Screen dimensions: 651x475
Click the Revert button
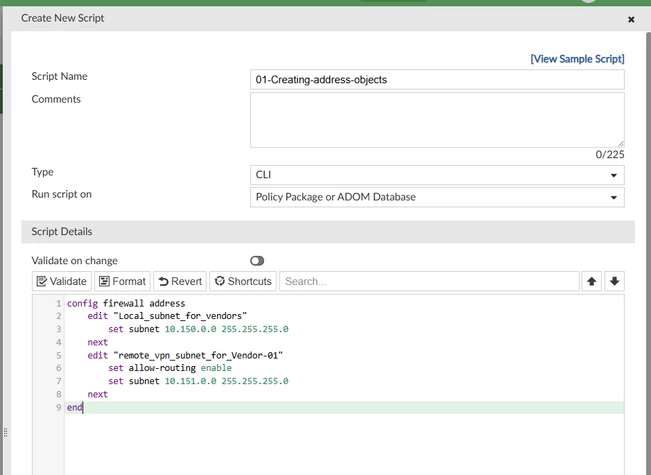click(180, 282)
